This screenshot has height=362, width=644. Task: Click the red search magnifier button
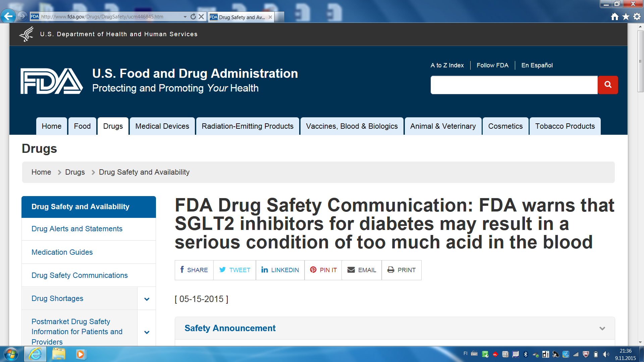pos(608,85)
